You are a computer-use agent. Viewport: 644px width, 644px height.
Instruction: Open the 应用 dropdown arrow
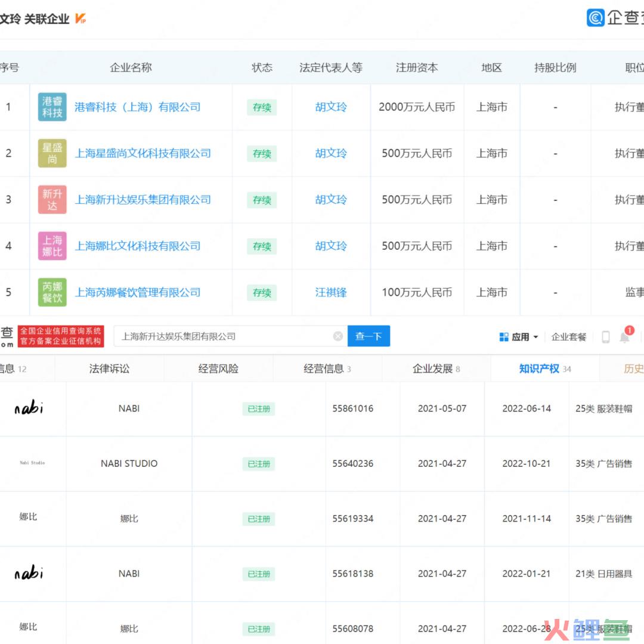click(535, 337)
